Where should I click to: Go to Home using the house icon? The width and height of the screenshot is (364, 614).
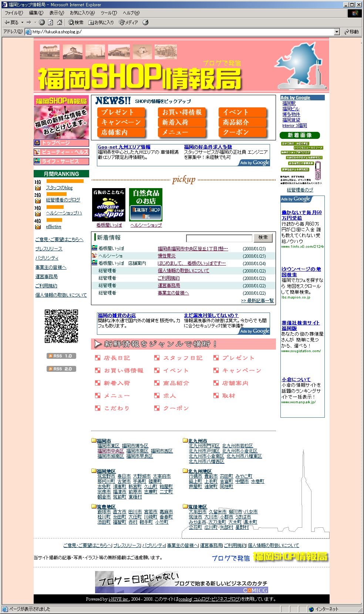point(60,22)
